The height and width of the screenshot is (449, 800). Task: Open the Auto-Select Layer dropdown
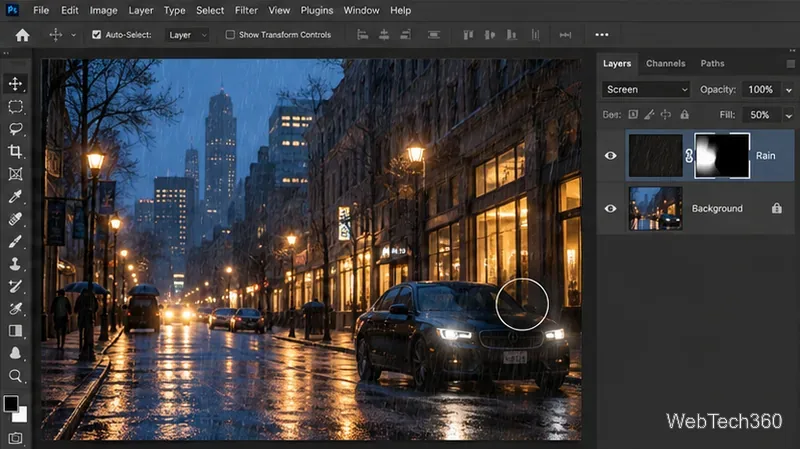coord(187,35)
